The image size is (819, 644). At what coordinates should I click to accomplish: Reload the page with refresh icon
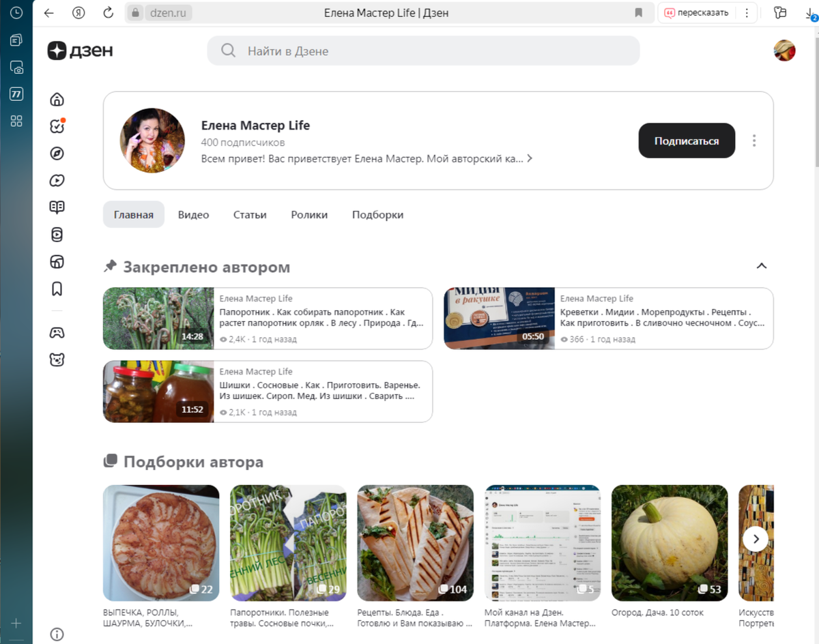(108, 12)
